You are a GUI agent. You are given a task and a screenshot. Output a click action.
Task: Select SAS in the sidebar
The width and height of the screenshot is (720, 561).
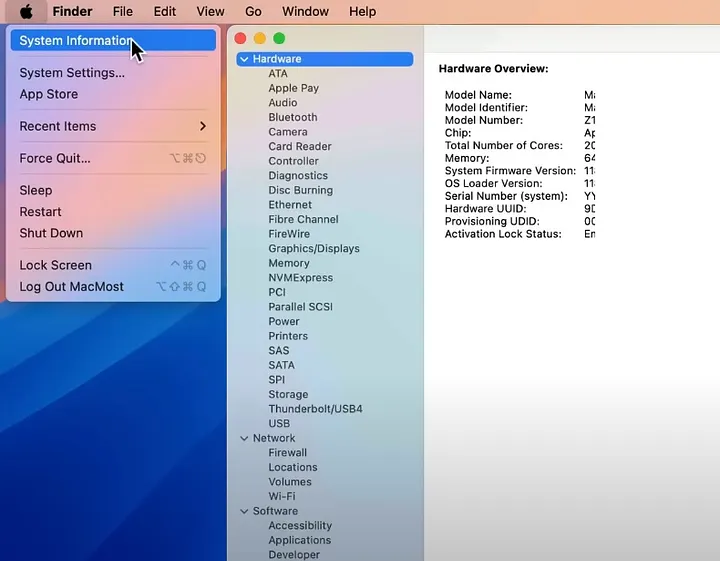point(279,351)
